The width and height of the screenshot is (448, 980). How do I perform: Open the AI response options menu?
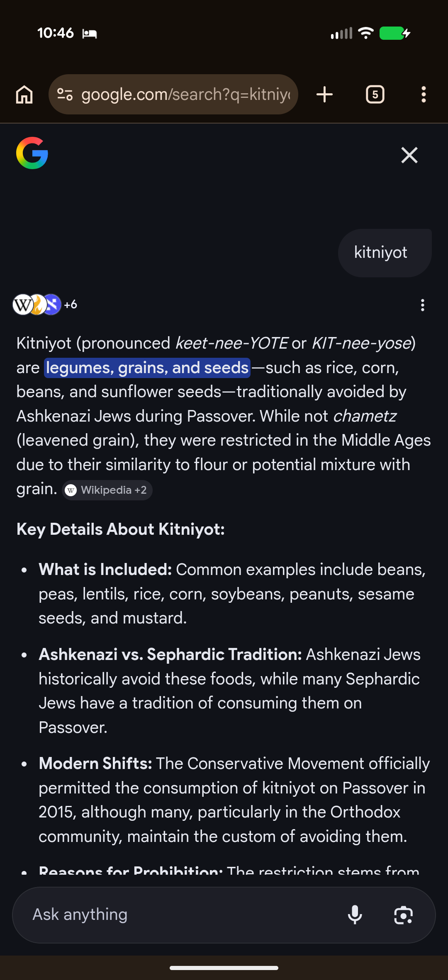422,305
